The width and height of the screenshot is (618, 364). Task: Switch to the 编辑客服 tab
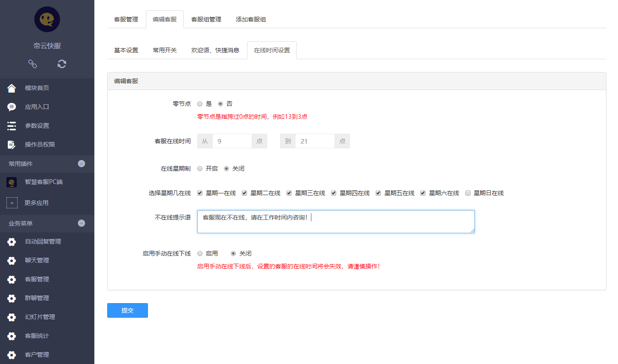pos(165,19)
